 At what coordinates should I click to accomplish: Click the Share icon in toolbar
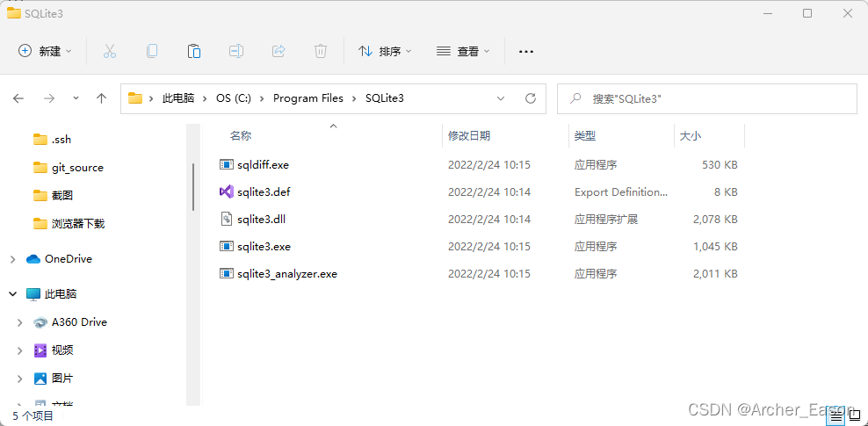[278, 52]
